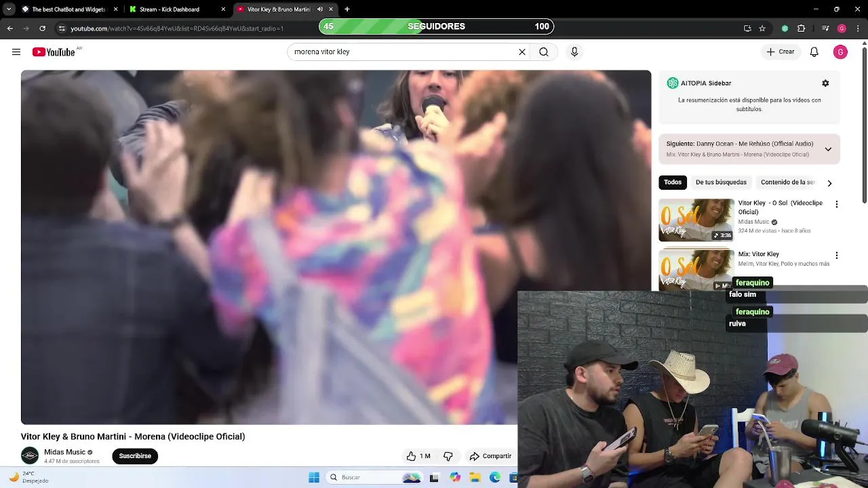Screen dimensions: 868x488
Task: Close the Kick Dashboard tab
Action: 223,9
